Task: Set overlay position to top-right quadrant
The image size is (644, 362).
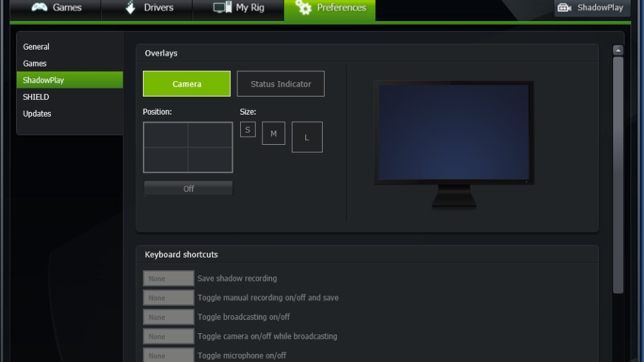Action: (x=210, y=135)
